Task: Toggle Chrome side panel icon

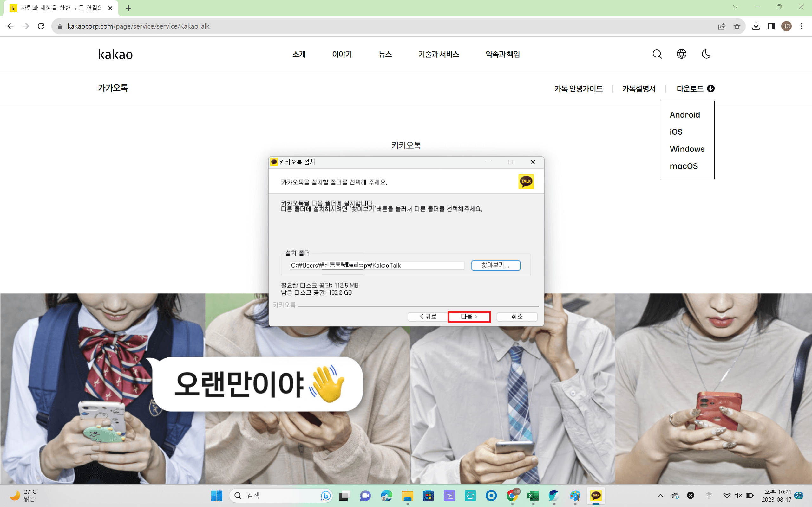Action: [771, 26]
